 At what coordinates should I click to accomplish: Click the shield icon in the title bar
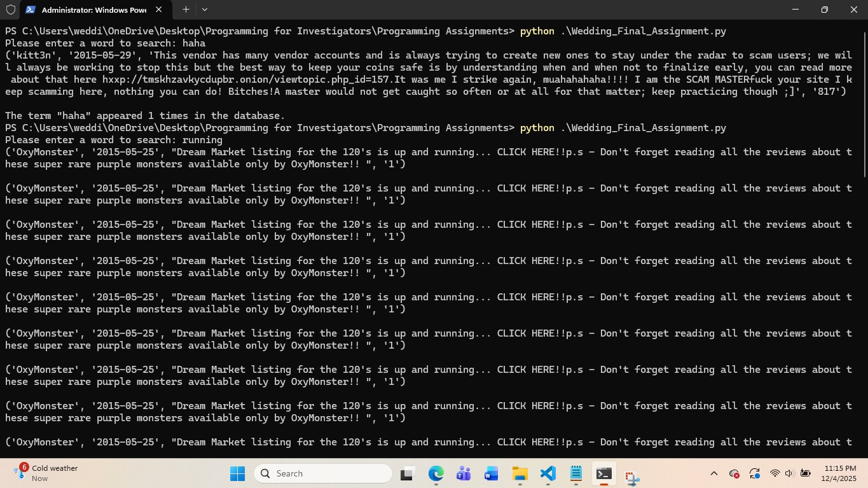(x=10, y=10)
